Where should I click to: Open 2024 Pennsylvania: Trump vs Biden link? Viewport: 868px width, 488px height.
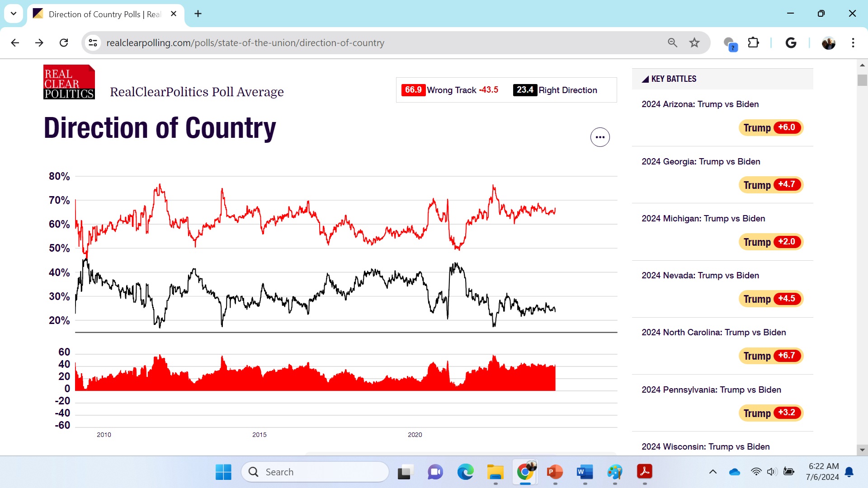pos(711,389)
